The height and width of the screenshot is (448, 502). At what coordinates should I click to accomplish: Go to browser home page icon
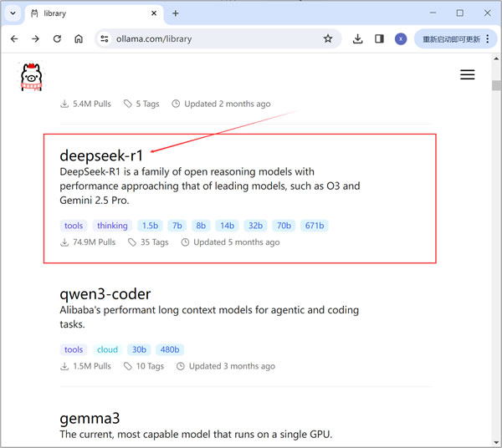coord(79,38)
